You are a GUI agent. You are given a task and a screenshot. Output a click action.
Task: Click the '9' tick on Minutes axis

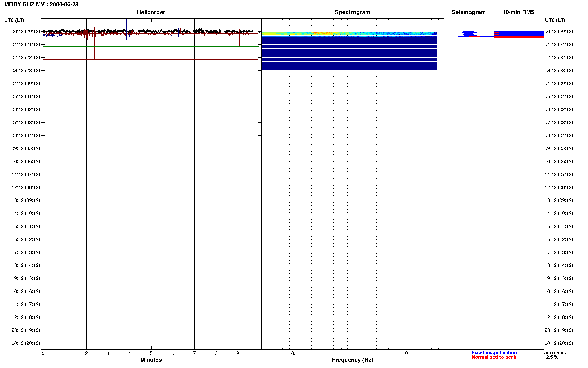(238, 353)
